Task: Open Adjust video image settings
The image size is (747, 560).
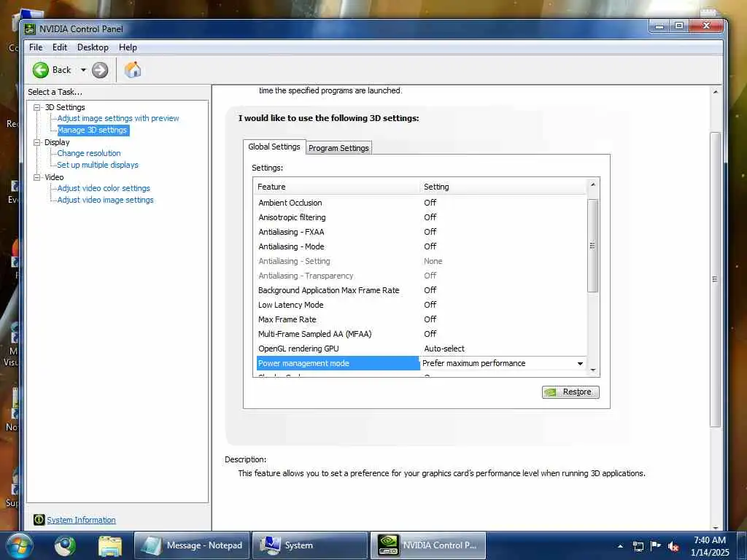Action: 105,200
